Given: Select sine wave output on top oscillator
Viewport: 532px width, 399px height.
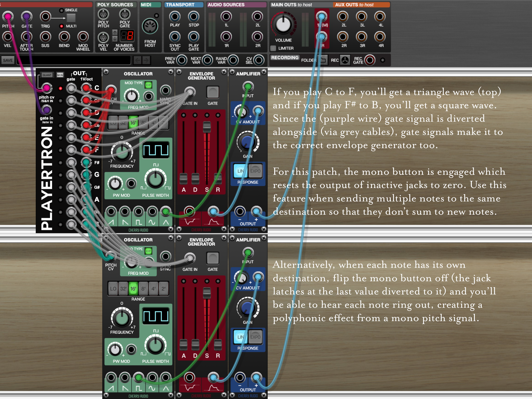Looking at the screenshot, I should click(x=152, y=212).
